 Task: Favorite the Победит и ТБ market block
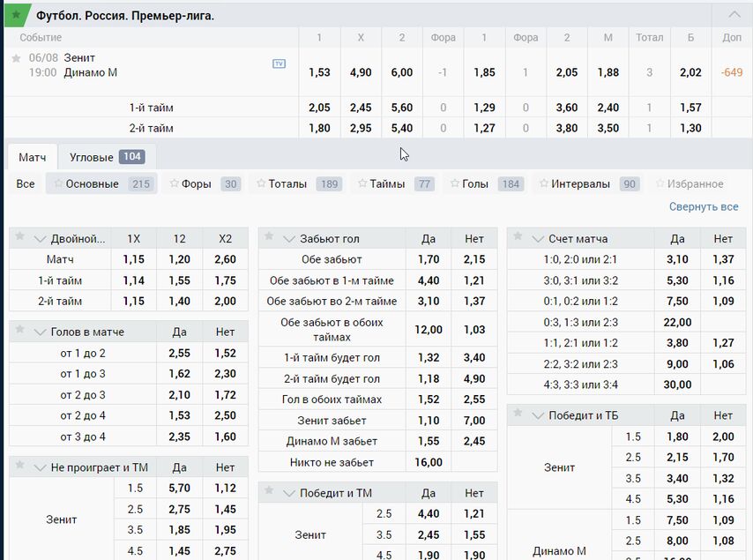tap(518, 413)
